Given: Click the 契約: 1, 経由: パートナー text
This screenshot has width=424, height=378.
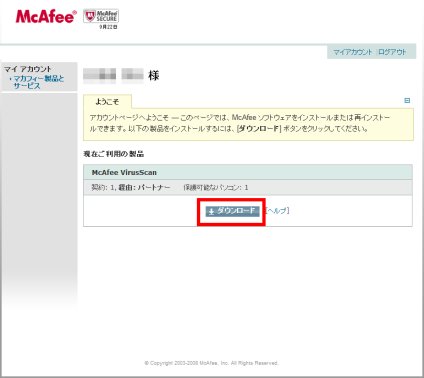Looking at the screenshot, I should click(x=131, y=188).
